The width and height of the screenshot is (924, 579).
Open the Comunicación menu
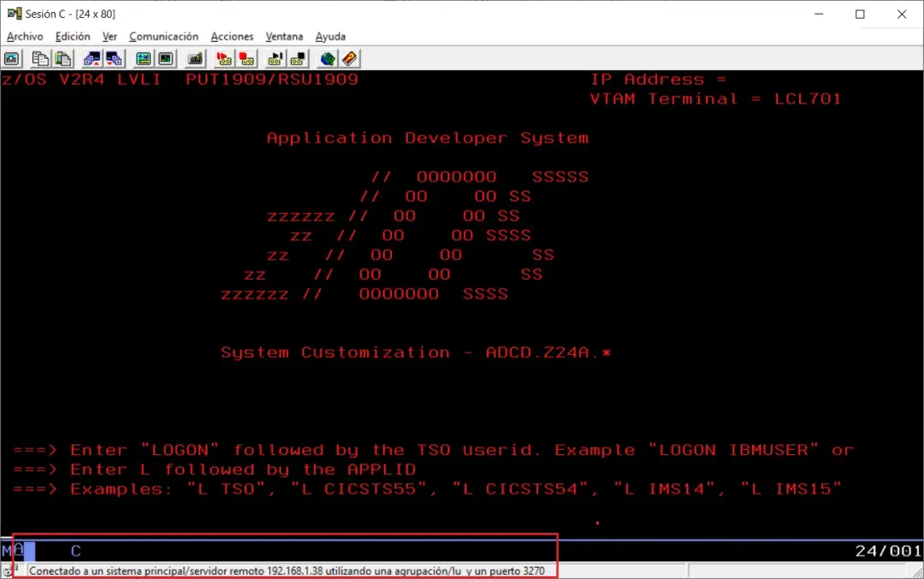click(163, 37)
